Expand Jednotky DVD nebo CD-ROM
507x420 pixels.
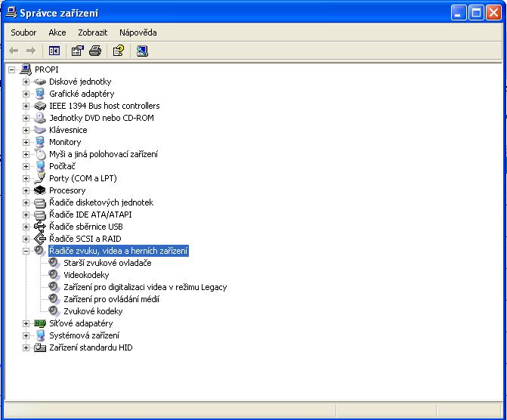click(x=26, y=118)
